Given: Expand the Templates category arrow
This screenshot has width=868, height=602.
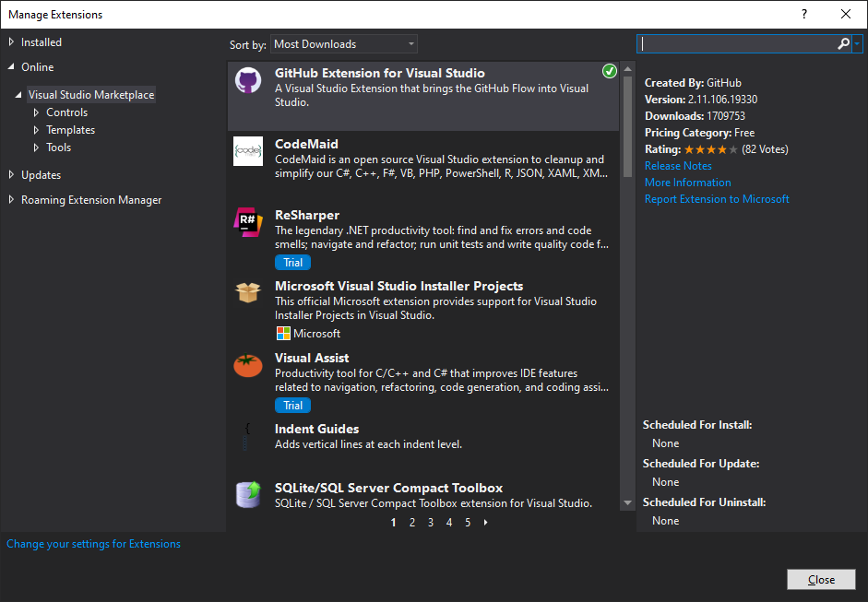Looking at the screenshot, I should pos(36,130).
